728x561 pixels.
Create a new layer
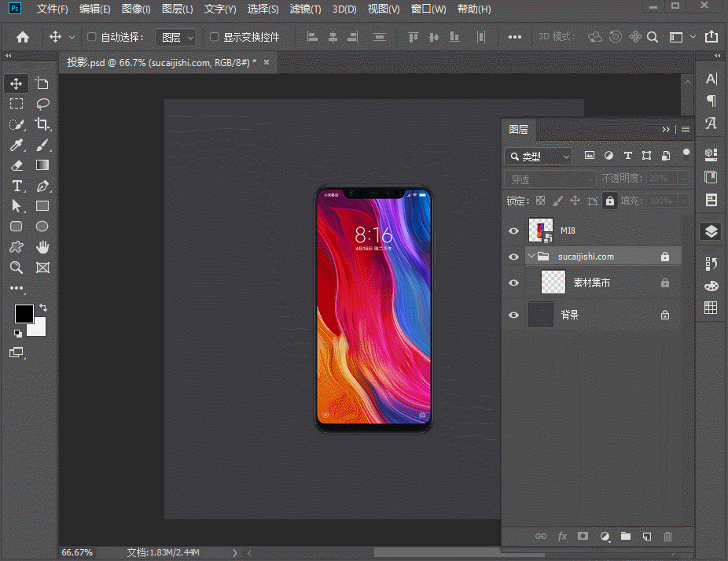[x=647, y=537]
